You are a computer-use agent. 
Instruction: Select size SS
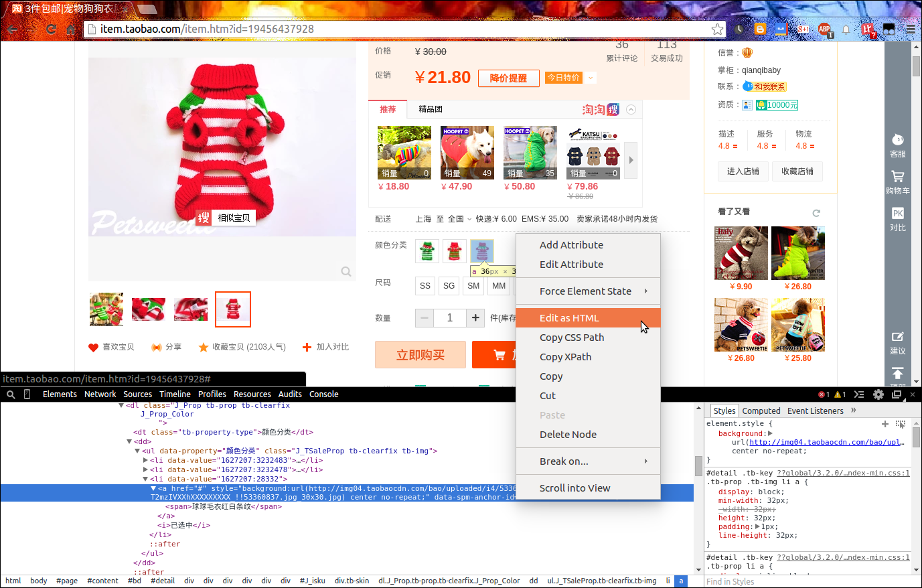point(425,286)
